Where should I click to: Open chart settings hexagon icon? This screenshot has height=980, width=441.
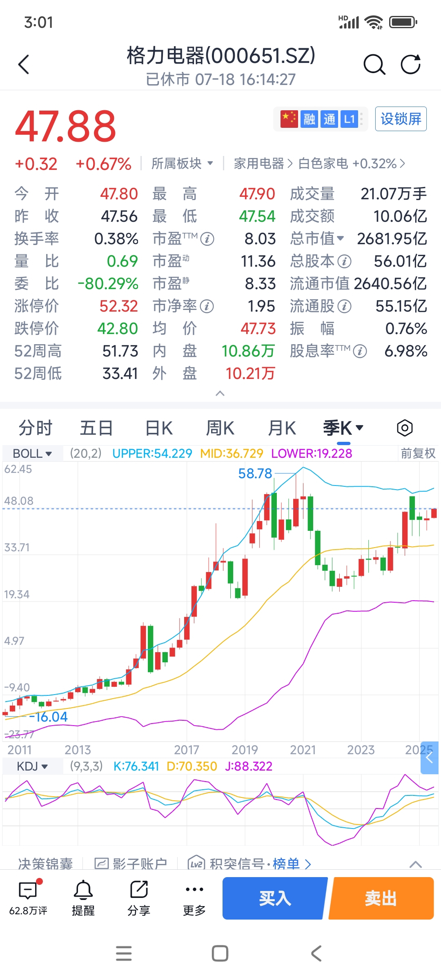405,428
